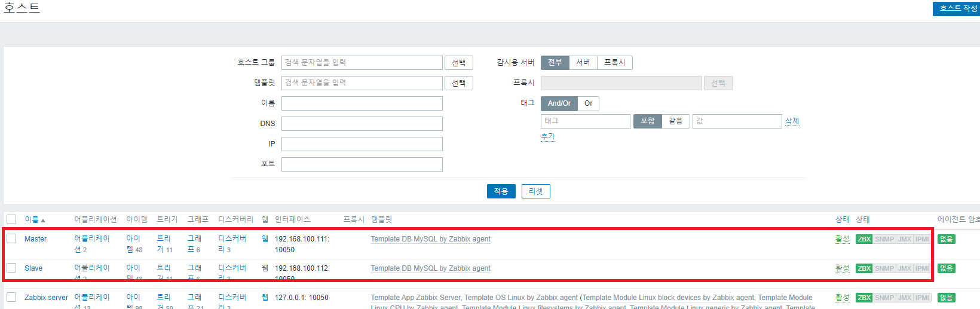Click the tag 값 input field
Viewport: 980px width, 309px height.
click(x=737, y=121)
